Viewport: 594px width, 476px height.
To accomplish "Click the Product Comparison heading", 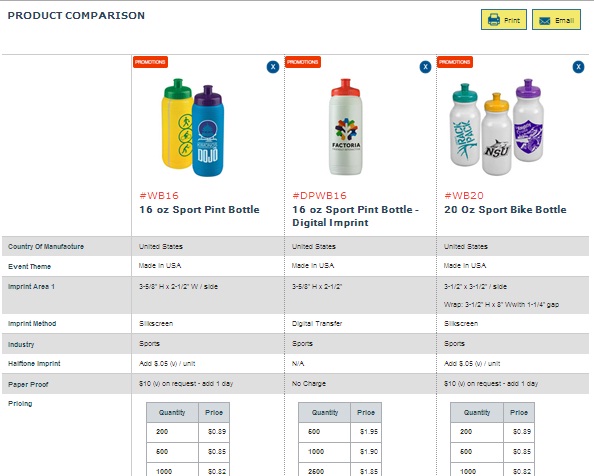I will tap(76, 16).
